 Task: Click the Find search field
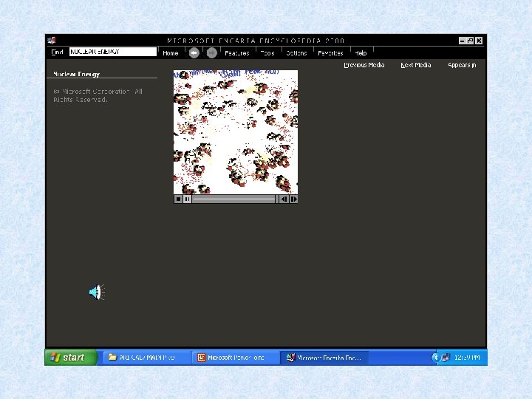tap(113, 52)
